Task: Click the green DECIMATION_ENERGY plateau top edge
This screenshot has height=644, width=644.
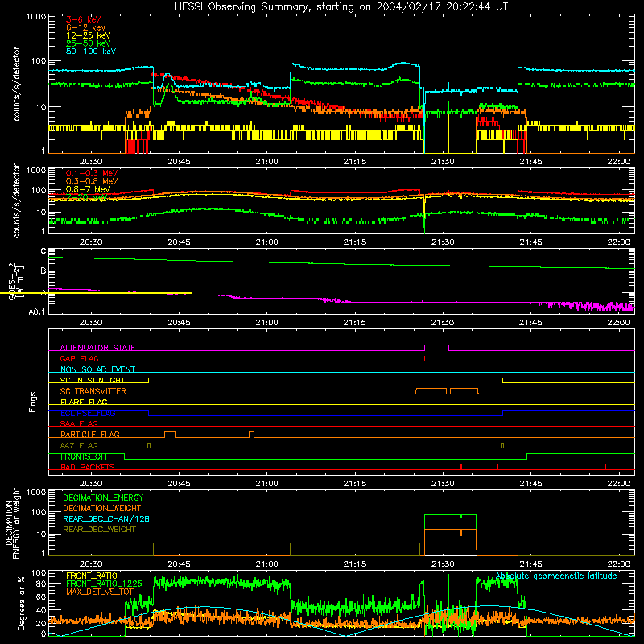Action: (450, 515)
